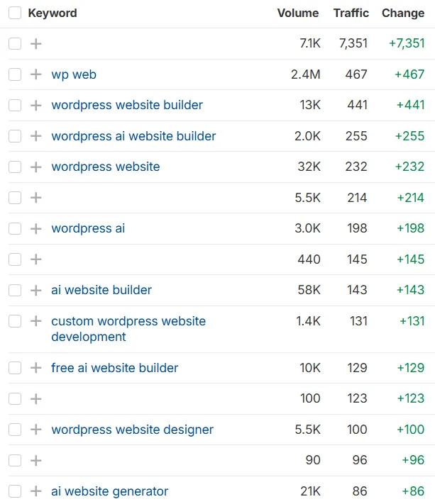Select the wordpress ai row checkbox
Image resolution: width=435 pixels, height=504 pixels.
[15, 228]
